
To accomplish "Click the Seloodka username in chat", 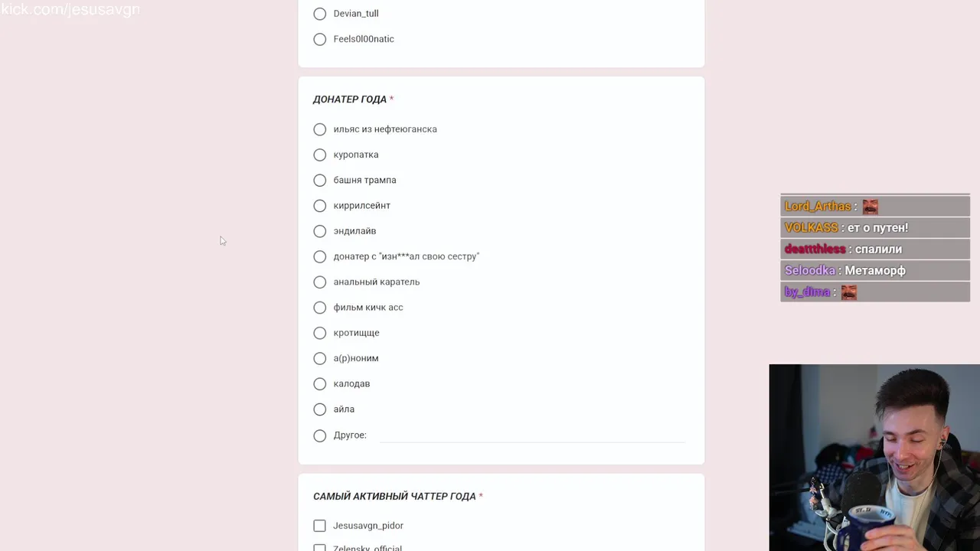I will 809,271.
